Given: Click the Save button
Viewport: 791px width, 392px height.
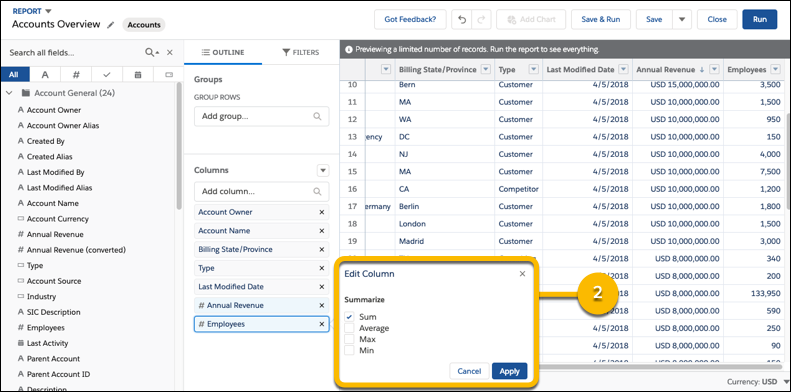Looking at the screenshot, I should [x=654, y=20].
